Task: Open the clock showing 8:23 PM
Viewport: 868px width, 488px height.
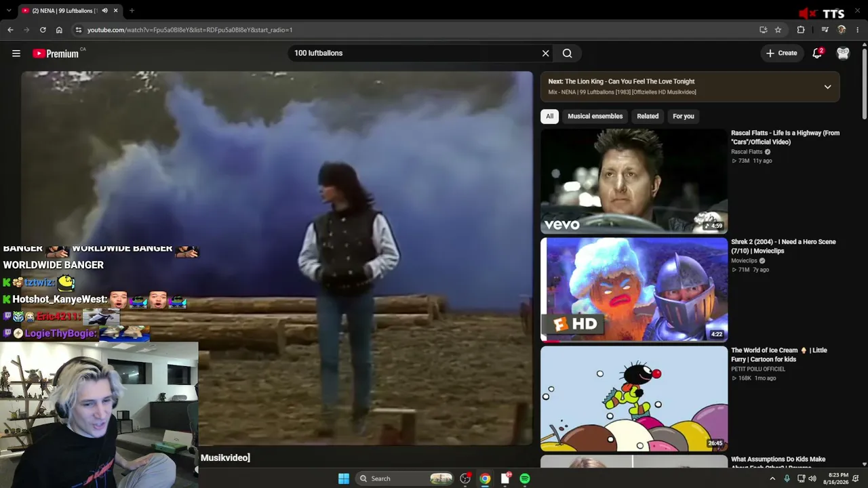Action: click(835, 479)
